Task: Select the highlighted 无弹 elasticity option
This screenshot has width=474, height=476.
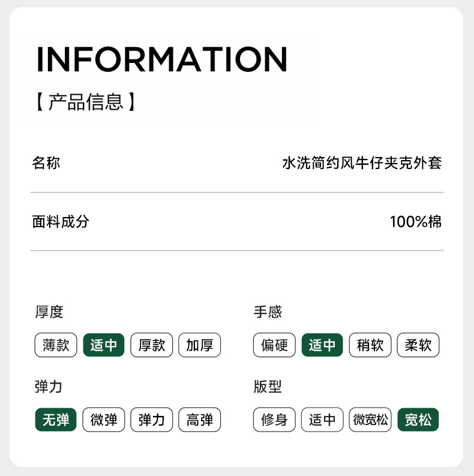Action: (x=56, y=420)
